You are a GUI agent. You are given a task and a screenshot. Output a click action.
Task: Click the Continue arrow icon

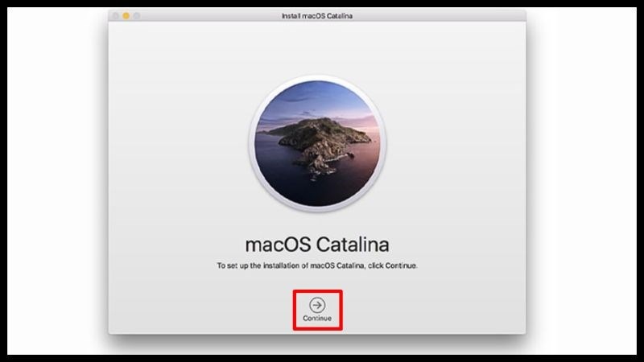pos(317,305)
